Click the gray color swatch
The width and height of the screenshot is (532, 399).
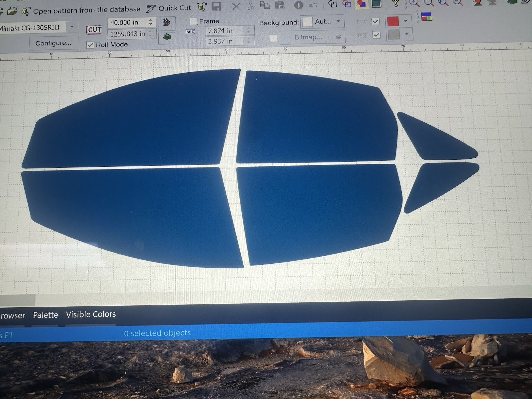point(394,34)
